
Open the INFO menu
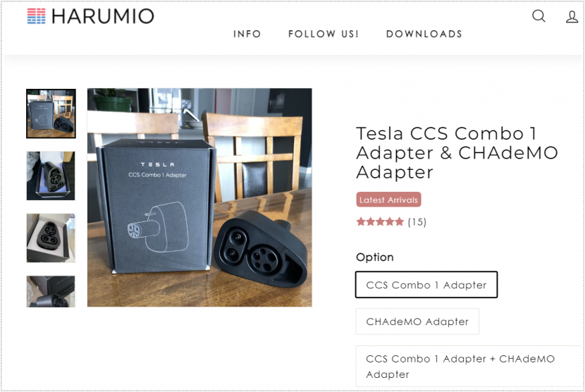click(247, 34)
